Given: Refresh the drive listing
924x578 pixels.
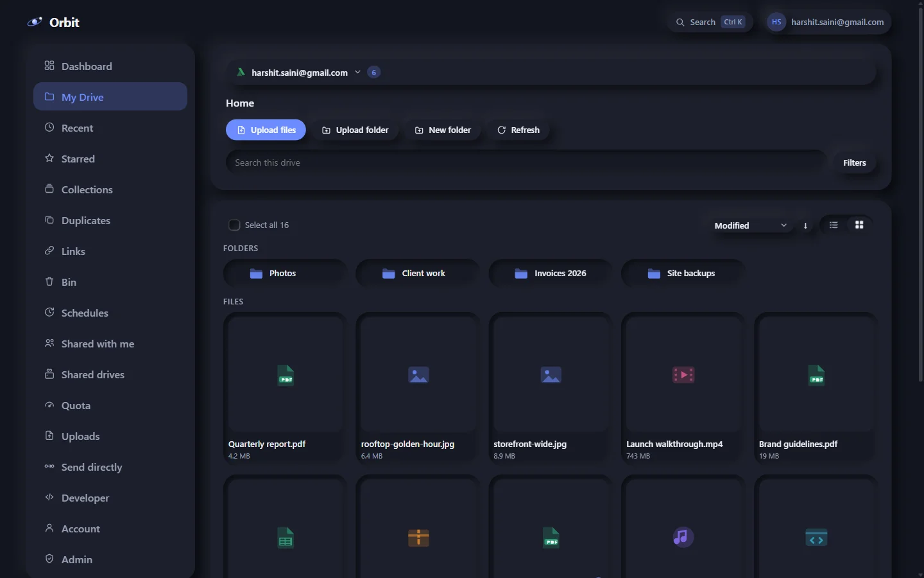Looking at the screenshot, I should (x=518, y=130).
